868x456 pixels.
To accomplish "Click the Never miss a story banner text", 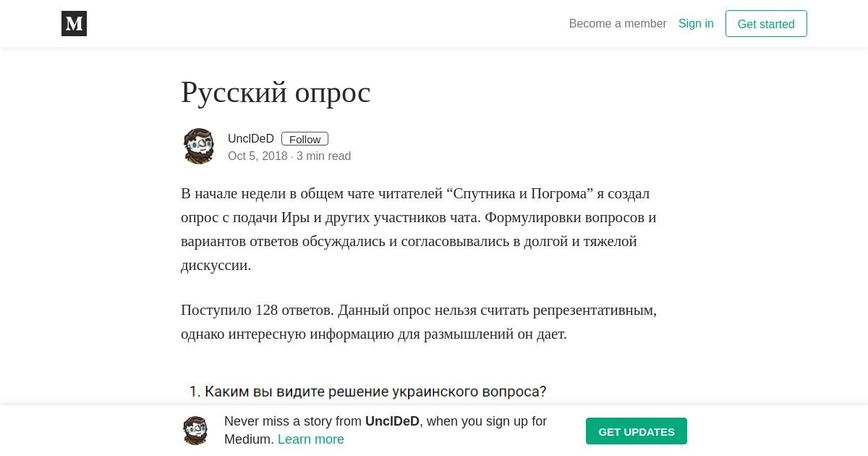I will pyautogui.click(x=386, y=430).
